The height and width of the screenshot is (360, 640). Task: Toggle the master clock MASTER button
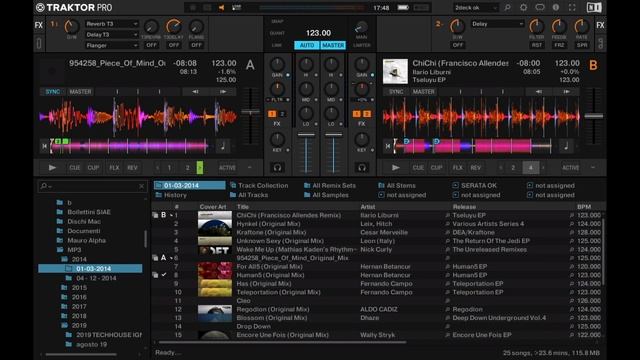click(333, 45)
